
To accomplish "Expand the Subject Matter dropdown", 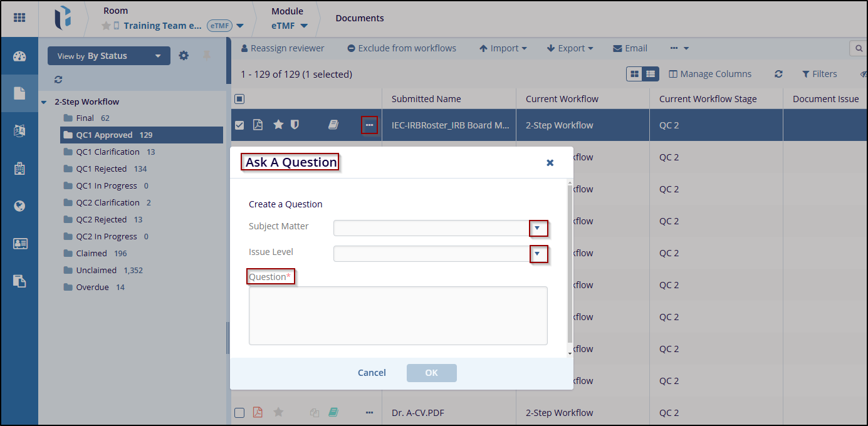I will tap(538, 228).
